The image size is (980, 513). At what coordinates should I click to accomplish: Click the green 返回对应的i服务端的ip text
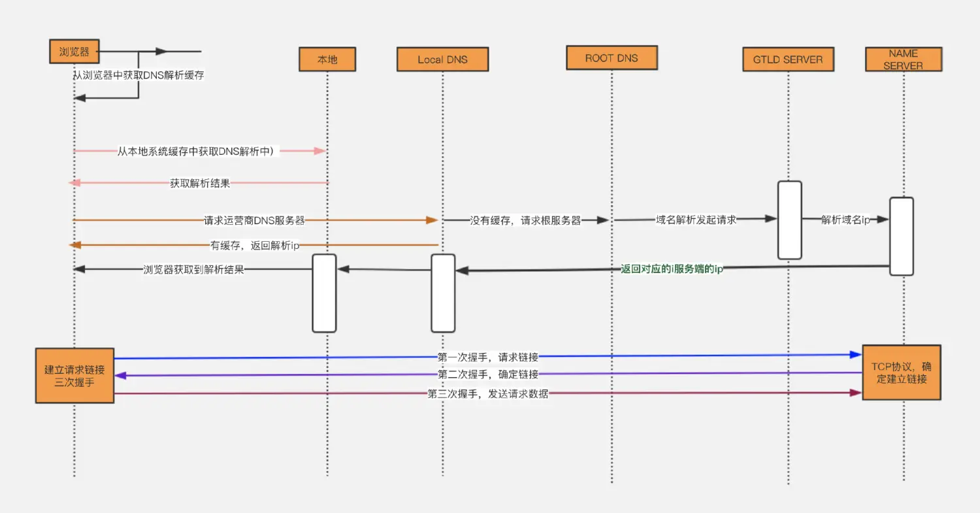[x=672, y=269]
